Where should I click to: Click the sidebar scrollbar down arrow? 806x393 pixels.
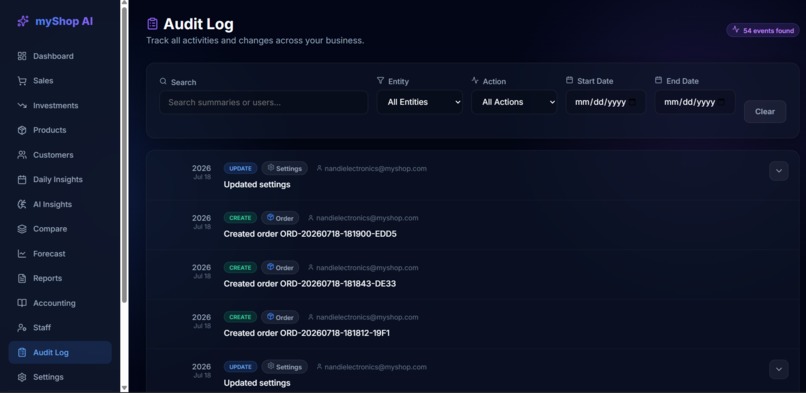[x=124, y=388]
